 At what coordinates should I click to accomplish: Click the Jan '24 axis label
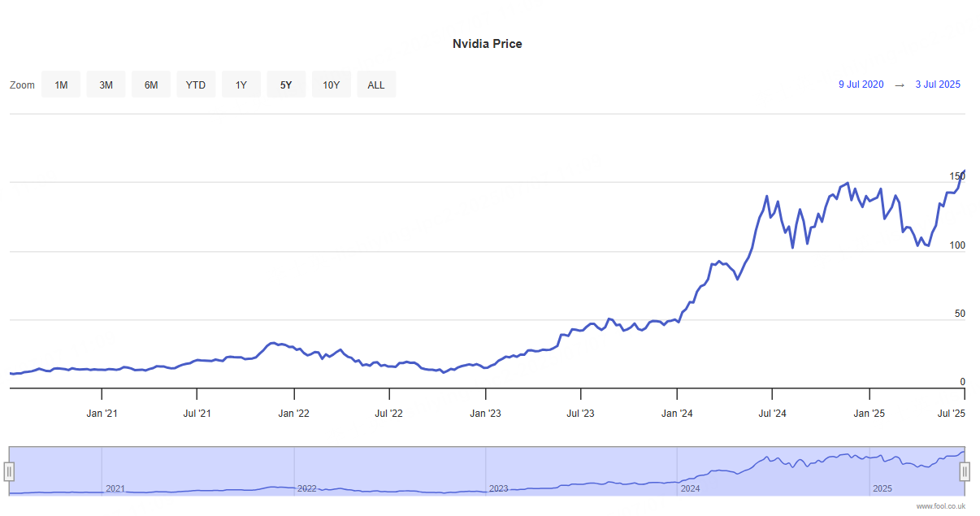pos(677,414)
